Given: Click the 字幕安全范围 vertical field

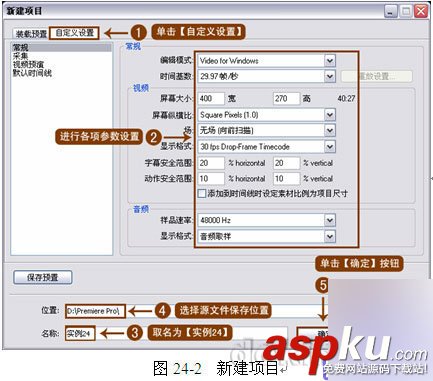Looking at the screenshot, I should click(286, 163).
